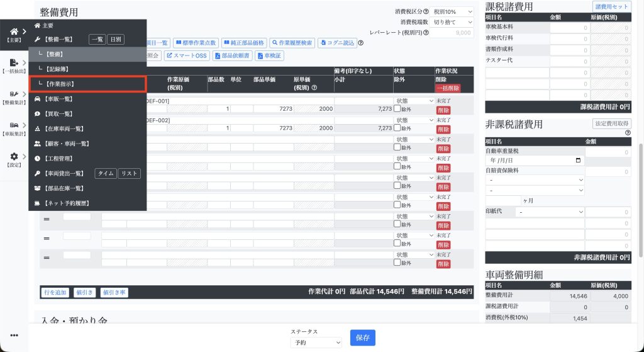The width and height of the screenshot is (644, 352).
Task: Toggle 除外 checkbox on the third table row
Action: [397, 147]
